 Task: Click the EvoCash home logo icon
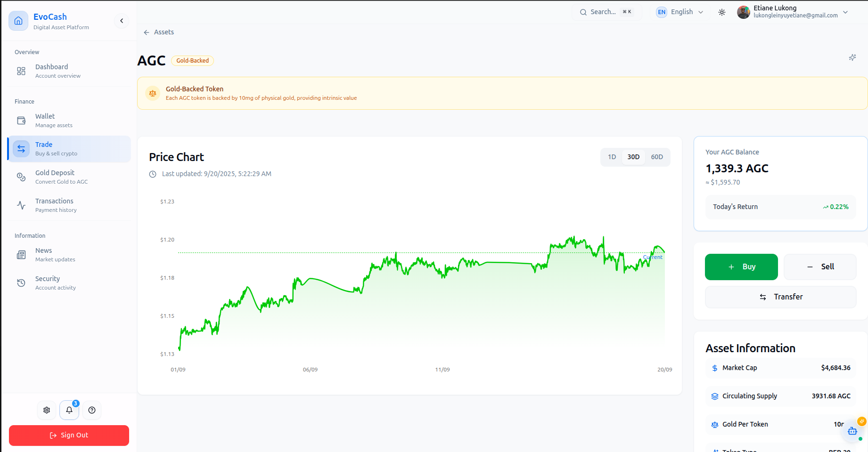pos(18,21)
